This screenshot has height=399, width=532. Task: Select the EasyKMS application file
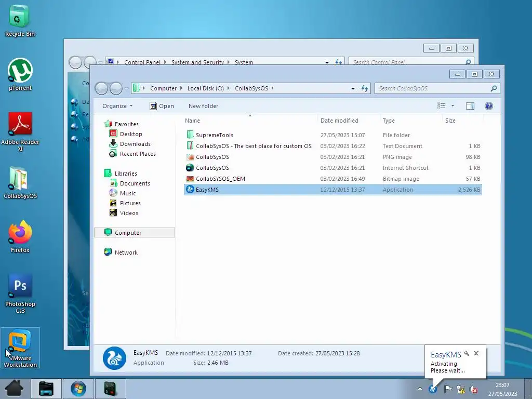pyautogui.click(x=333, y=190)
